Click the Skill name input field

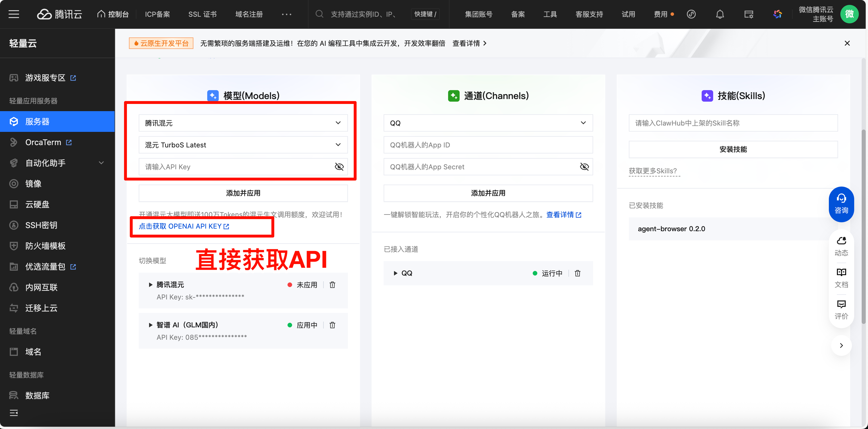733,123
